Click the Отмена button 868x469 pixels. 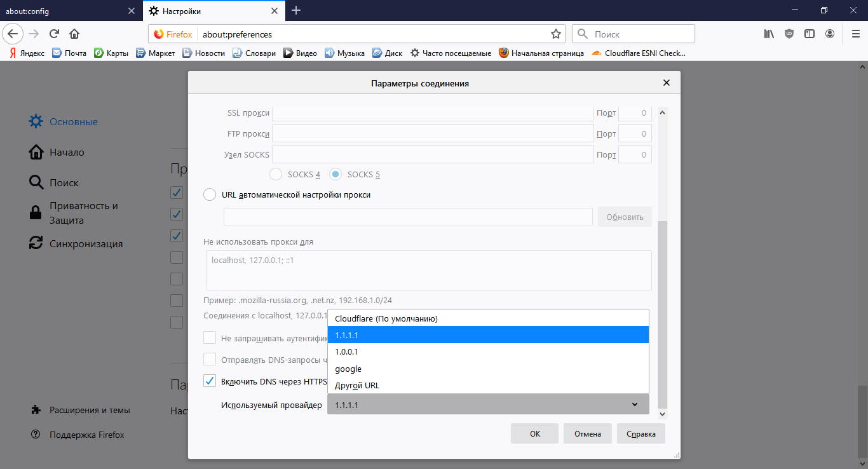(x=587, y=434)
